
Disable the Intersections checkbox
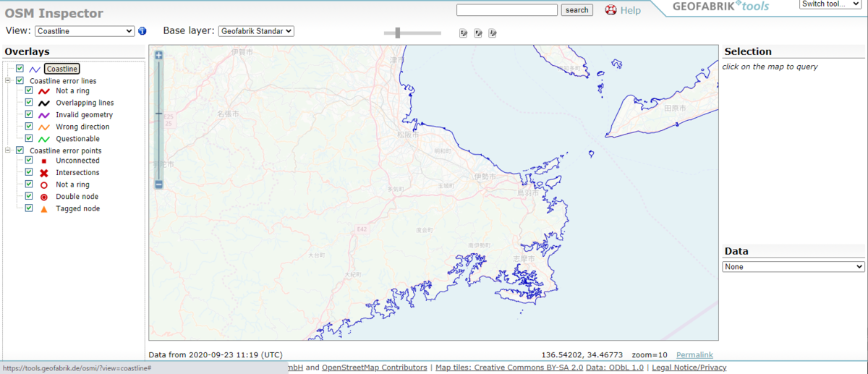[x=29, y=172]
